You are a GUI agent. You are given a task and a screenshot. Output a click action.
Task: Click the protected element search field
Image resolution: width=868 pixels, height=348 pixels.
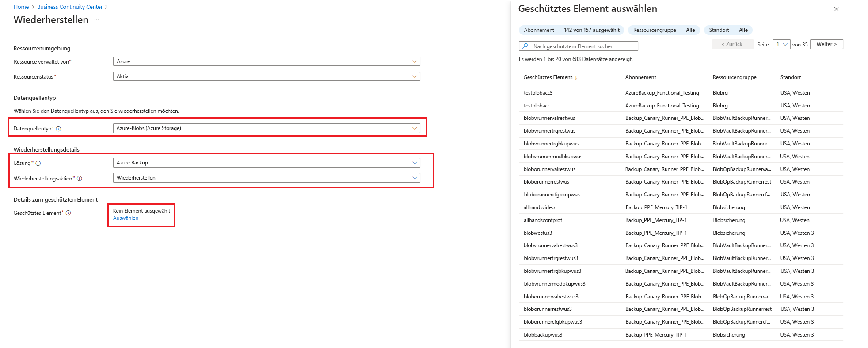click(x=579, y=46)
